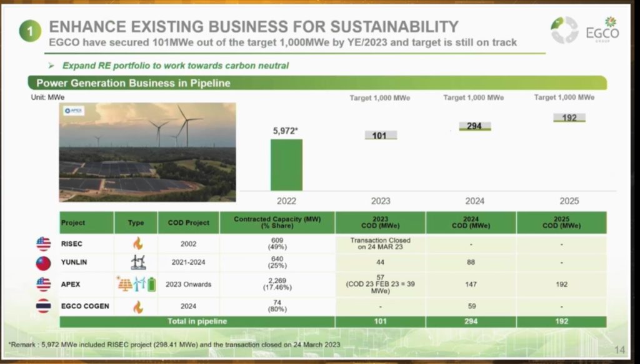Click the YUNLIN project name
The width and height of the screenshot is (640, 364).
[x=74, y=262]
